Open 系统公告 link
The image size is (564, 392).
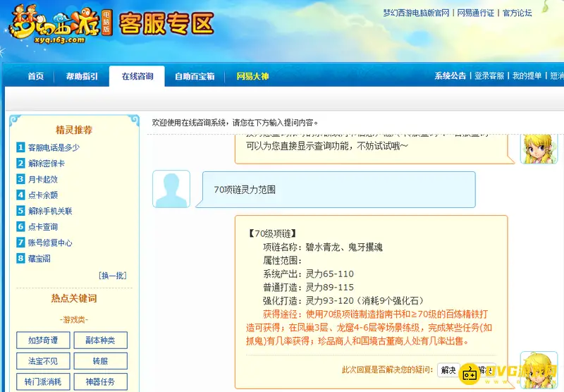point(450,75)
